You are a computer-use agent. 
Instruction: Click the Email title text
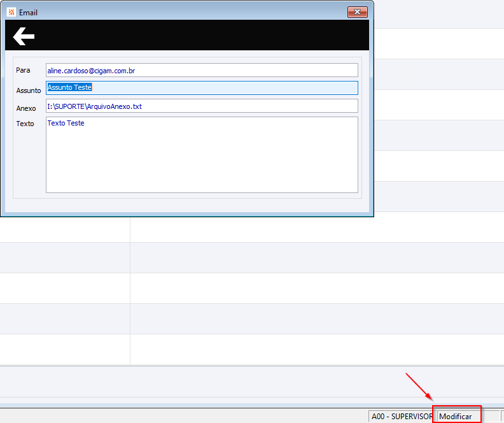28,13
